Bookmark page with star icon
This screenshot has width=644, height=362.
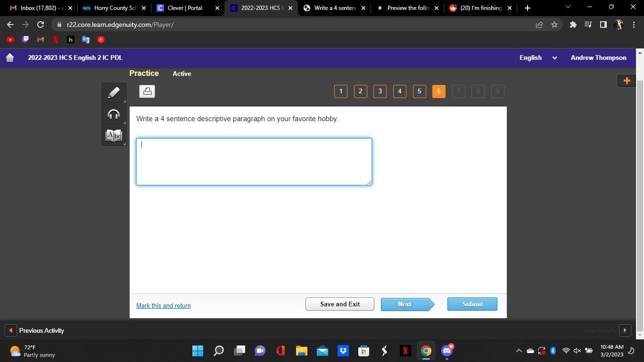coord(554,25)
